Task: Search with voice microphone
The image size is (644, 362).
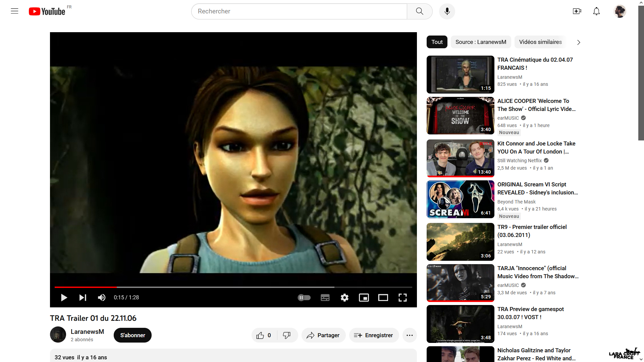Action: (447, 11)
